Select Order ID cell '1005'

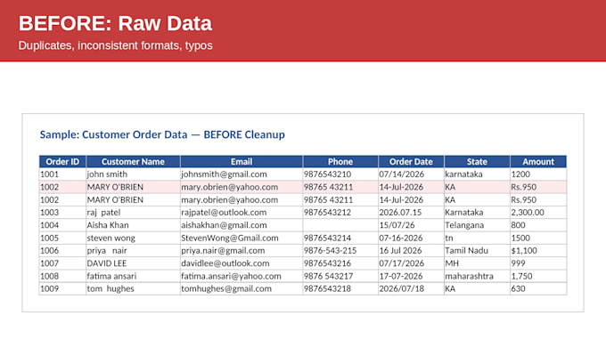click(x=62, y=238)
